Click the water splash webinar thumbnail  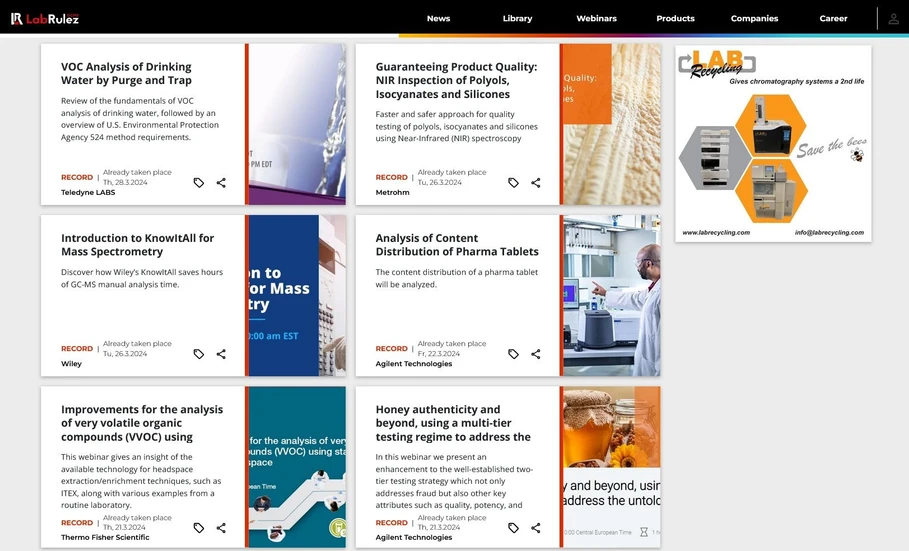(x=297, y=124)
